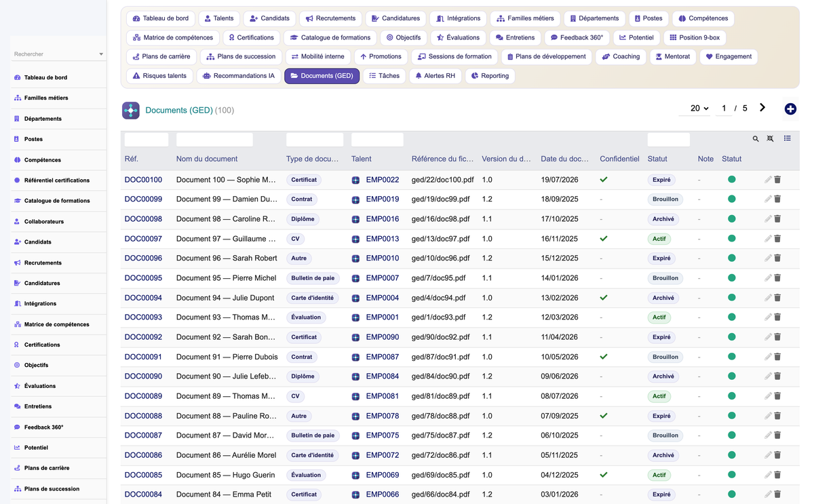Click the search magnifier icon in table header
Screen dimensions: 814x504
756,139
